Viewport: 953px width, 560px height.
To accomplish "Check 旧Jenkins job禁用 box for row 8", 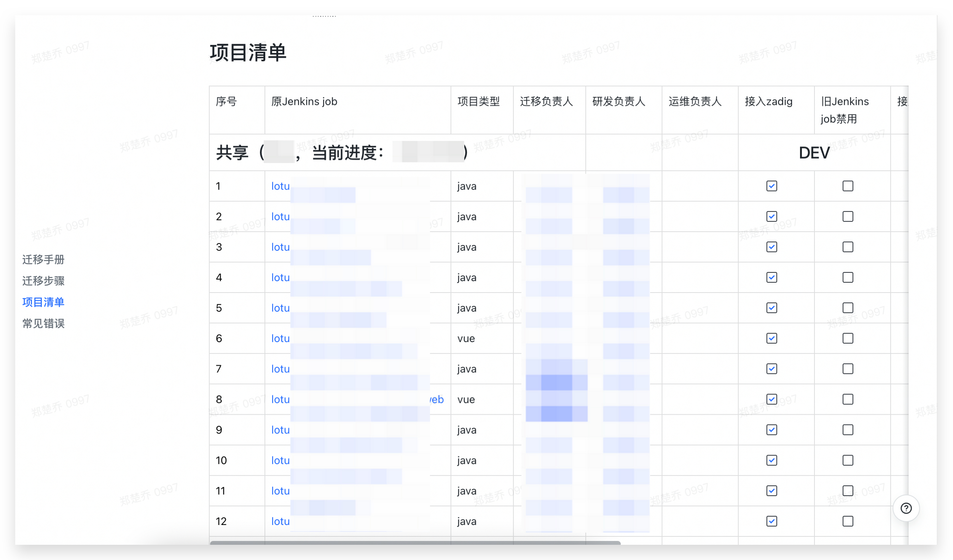I will [x=848, y=399].
